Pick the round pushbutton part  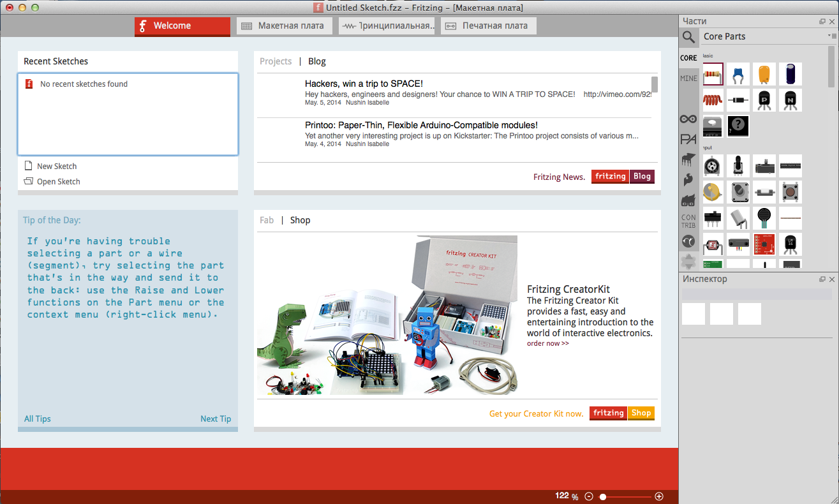pos(791,191)
